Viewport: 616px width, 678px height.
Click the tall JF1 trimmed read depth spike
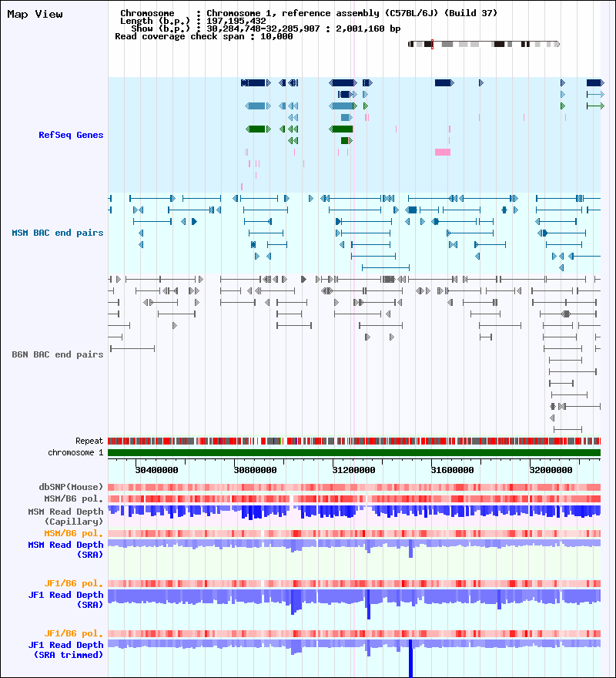coord(410,659)
